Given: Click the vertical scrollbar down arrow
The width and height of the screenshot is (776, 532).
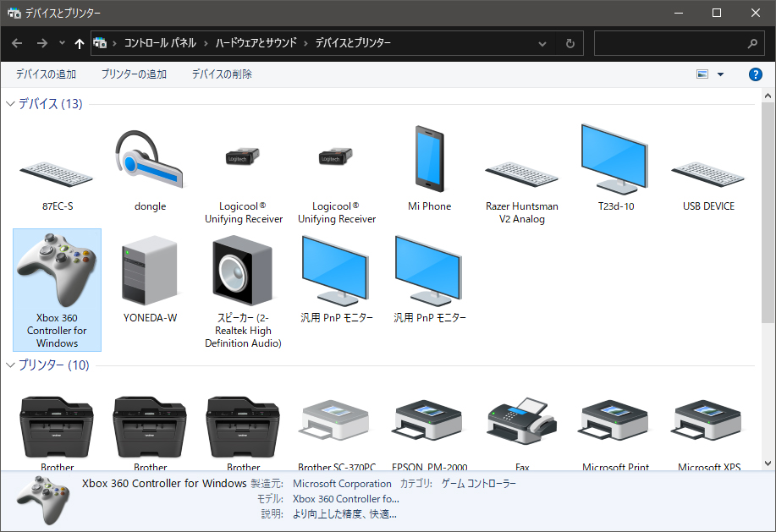Looking at the screenshot, I should coord(768,463).
